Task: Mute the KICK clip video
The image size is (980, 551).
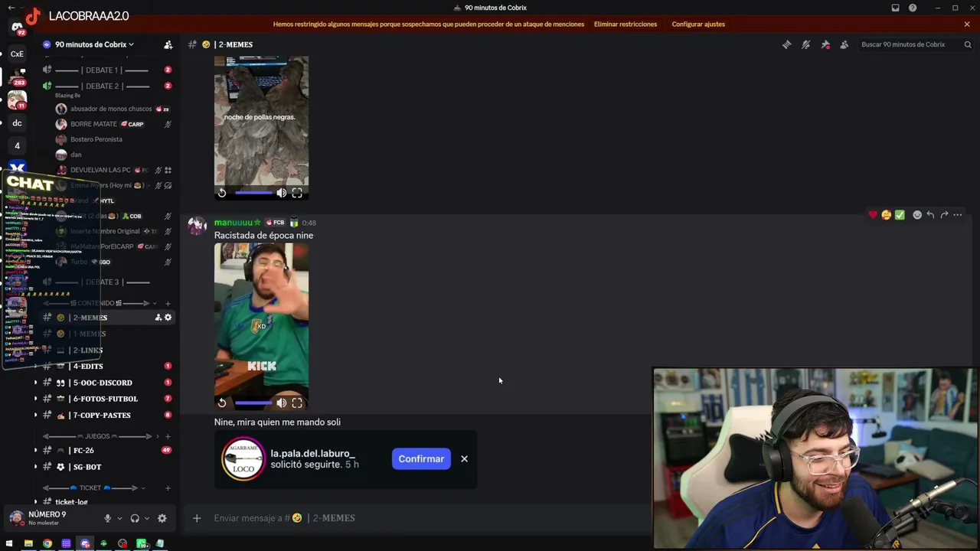Action: point(282,403)
